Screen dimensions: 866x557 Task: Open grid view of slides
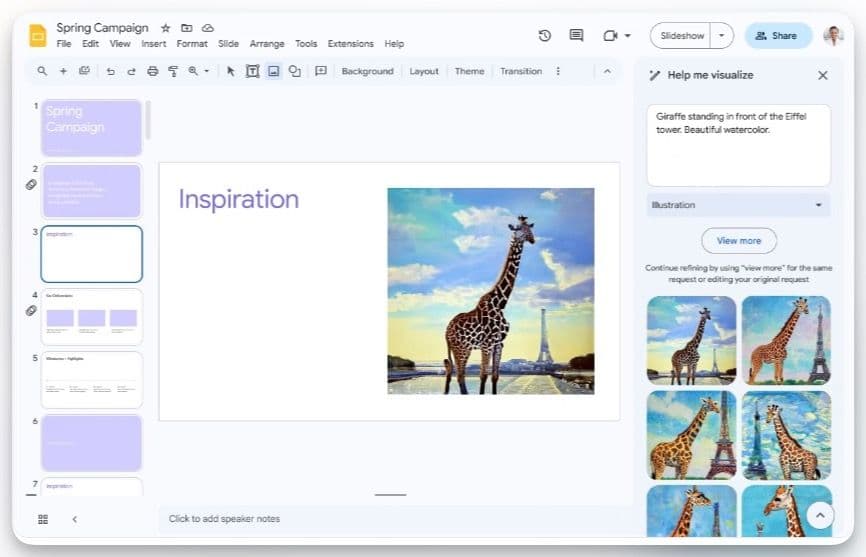(x=43, y=519)
